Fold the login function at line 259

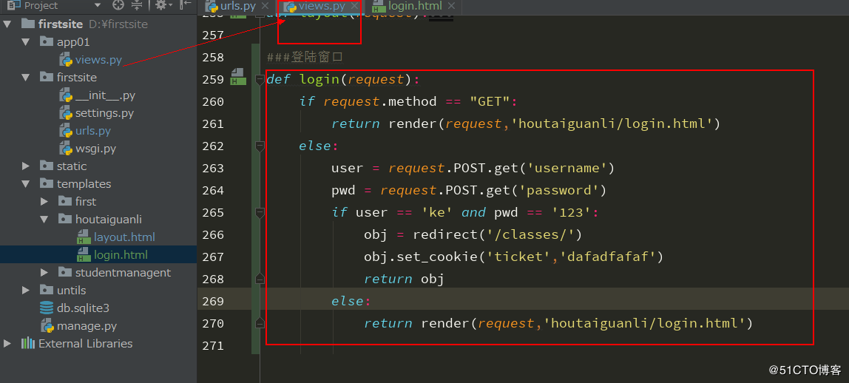click(259, 80)
